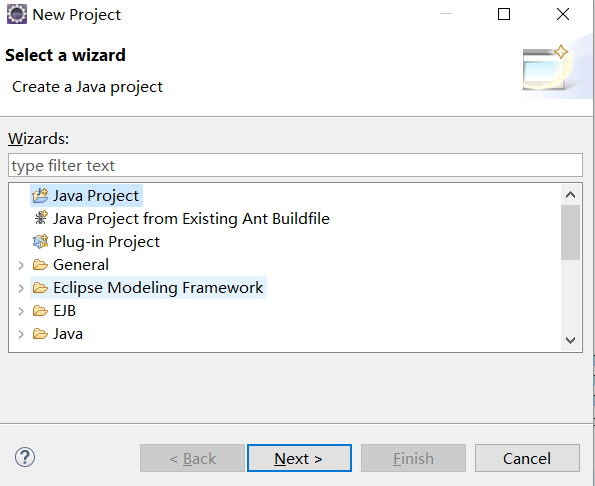
Task: Expand the EJB category
Action: (x=21, y=311)
